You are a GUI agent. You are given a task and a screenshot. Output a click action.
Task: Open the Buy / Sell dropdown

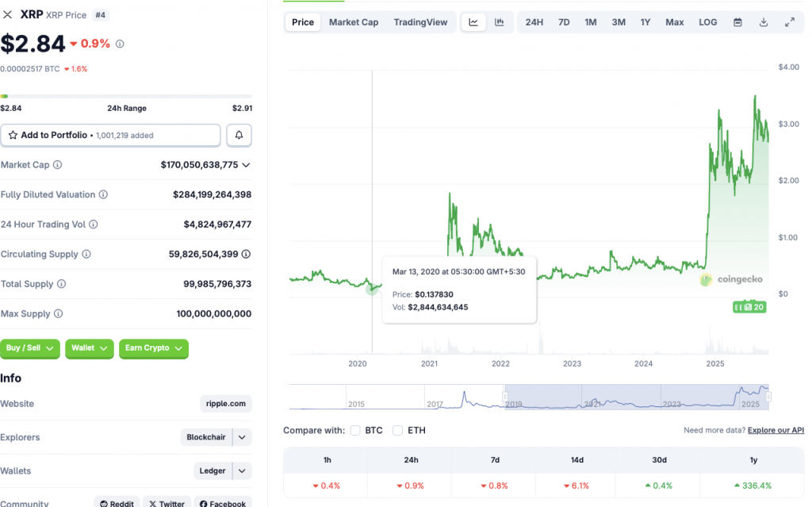30,348
